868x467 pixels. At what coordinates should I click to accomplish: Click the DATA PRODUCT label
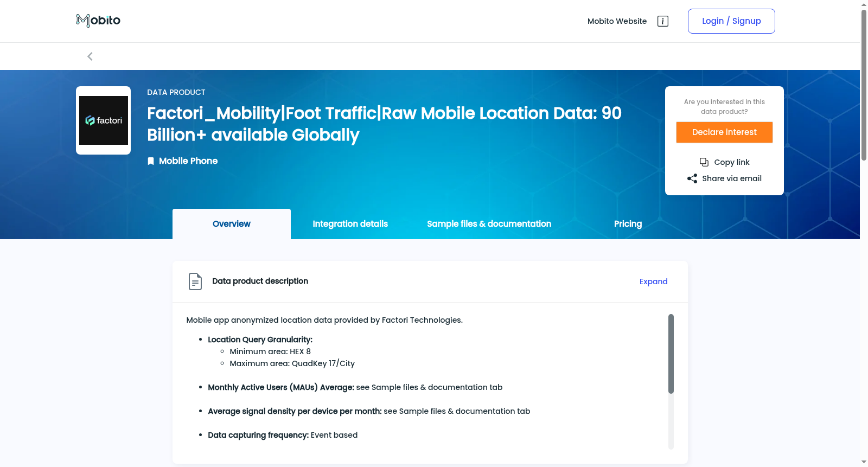click(176, 92)
